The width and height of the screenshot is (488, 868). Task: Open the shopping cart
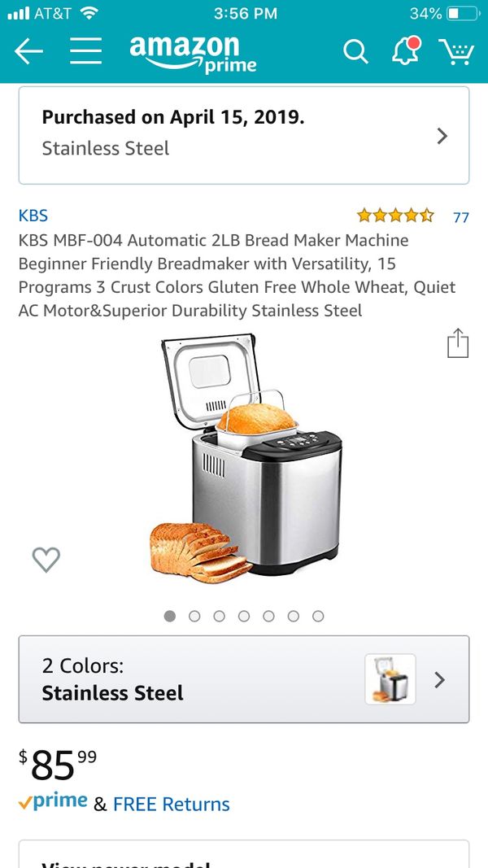point(456,51)
